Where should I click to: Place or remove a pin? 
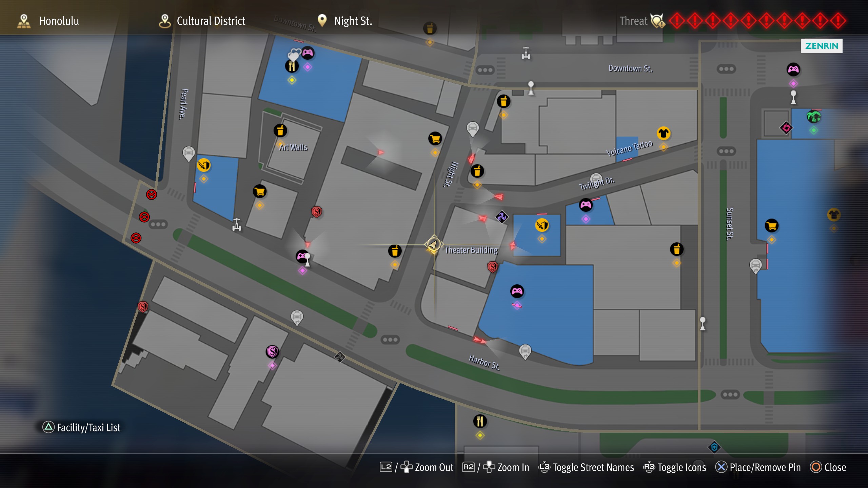pos(758,467)
